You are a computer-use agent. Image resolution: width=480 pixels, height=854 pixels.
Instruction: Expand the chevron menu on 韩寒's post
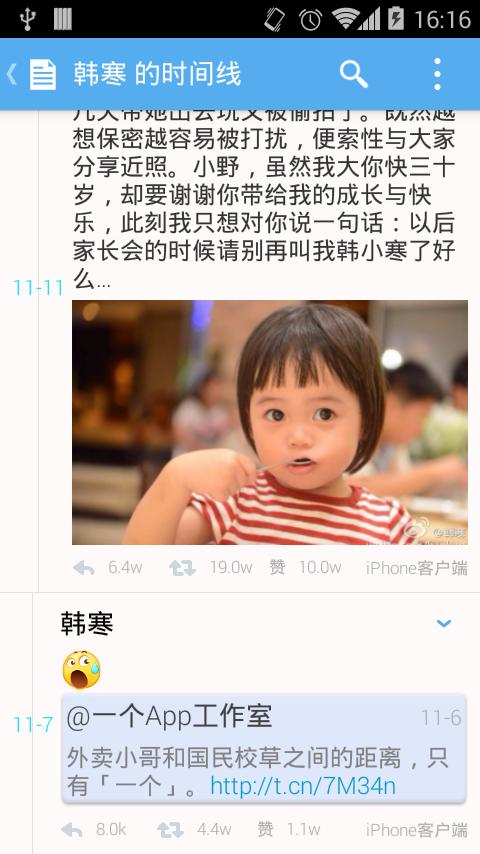coord(444,623)
